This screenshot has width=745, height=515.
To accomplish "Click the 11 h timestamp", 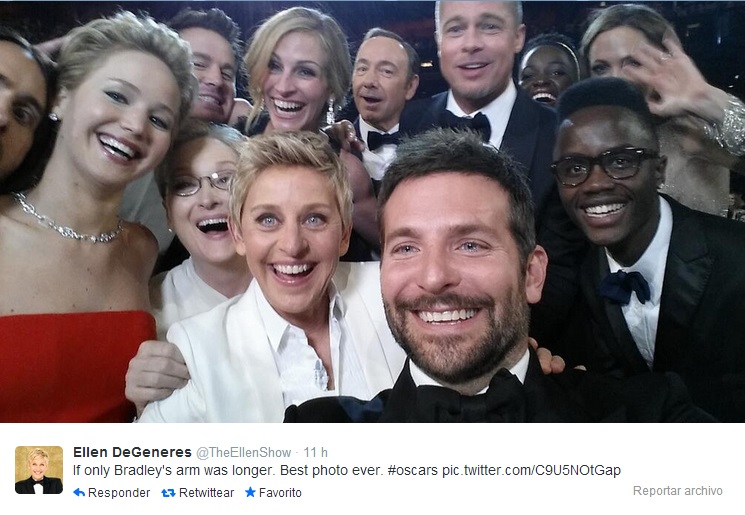I will pyautogui.click(x=315, y=452).
